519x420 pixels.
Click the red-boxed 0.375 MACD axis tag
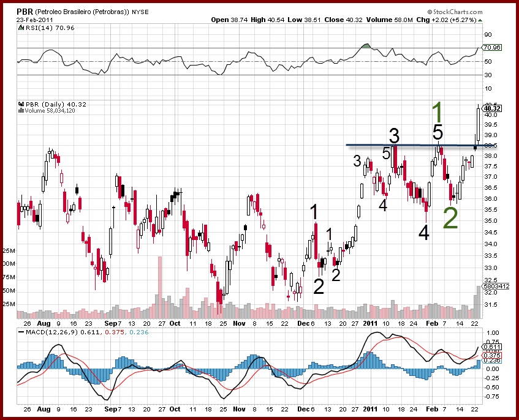pos(492,356)
